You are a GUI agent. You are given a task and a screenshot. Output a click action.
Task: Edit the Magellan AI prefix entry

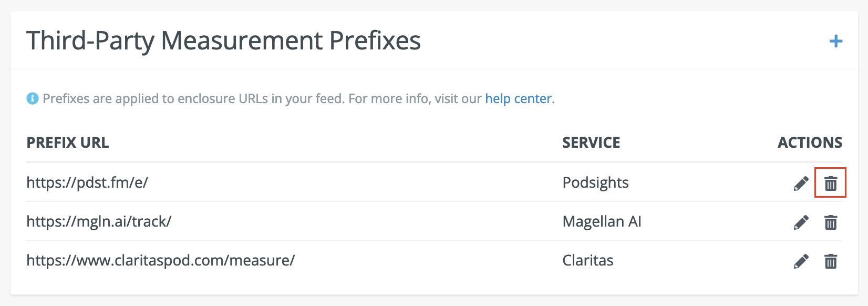pos(801,222)
